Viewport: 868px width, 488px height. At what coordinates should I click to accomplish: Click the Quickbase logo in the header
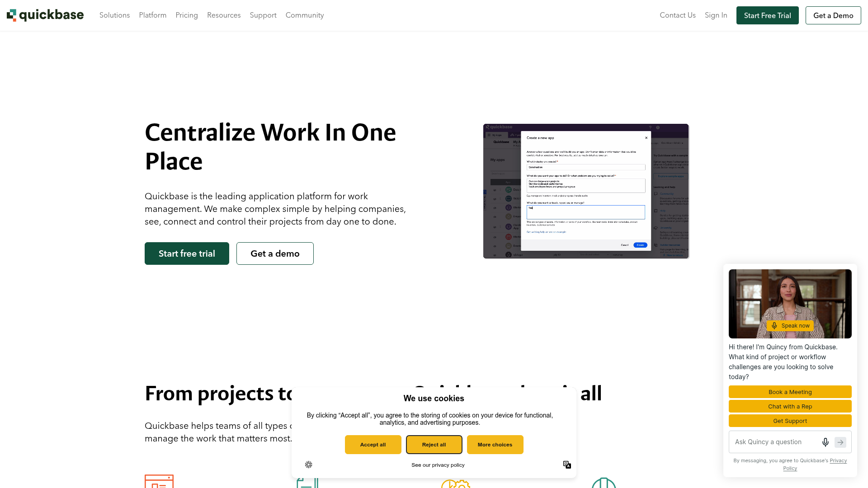coord(45,15)
